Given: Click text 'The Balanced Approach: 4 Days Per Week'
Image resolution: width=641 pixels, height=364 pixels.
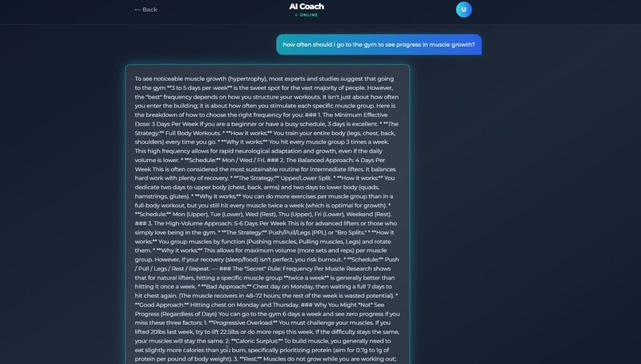Looking at the screenshot, I should (x=259, y=165).
